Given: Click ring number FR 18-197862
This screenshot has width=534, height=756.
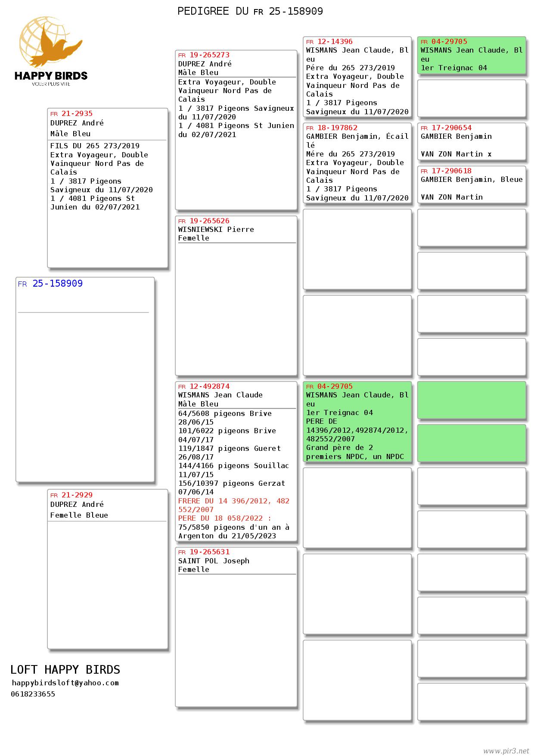Looking at the screenshot, I should click(332, 128).
